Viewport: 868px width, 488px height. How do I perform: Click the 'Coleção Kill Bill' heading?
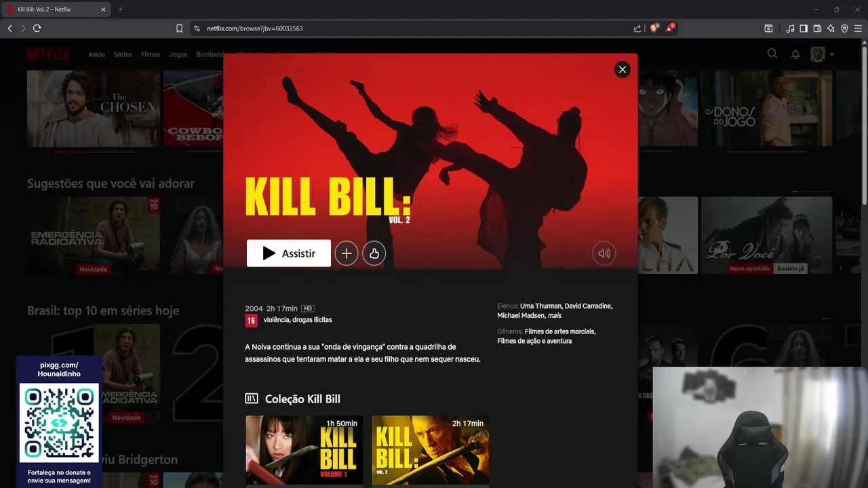pos(302,399)
